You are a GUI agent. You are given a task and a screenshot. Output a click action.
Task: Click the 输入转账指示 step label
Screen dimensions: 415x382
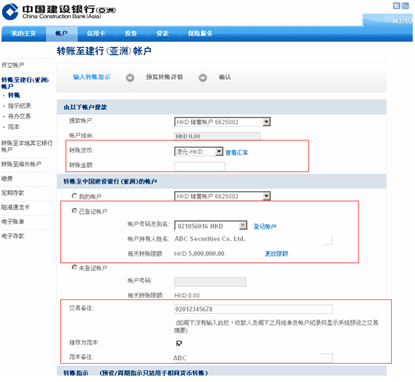point(92,77)
